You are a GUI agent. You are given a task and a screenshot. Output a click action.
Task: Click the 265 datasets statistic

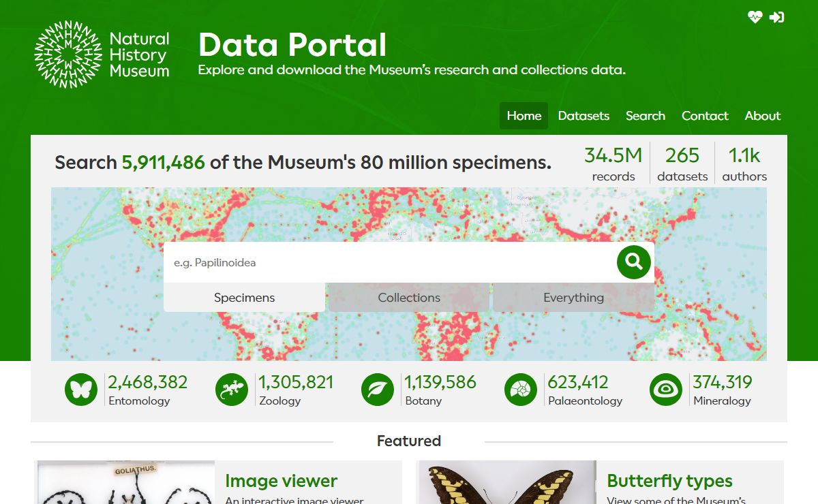[682, 164]
